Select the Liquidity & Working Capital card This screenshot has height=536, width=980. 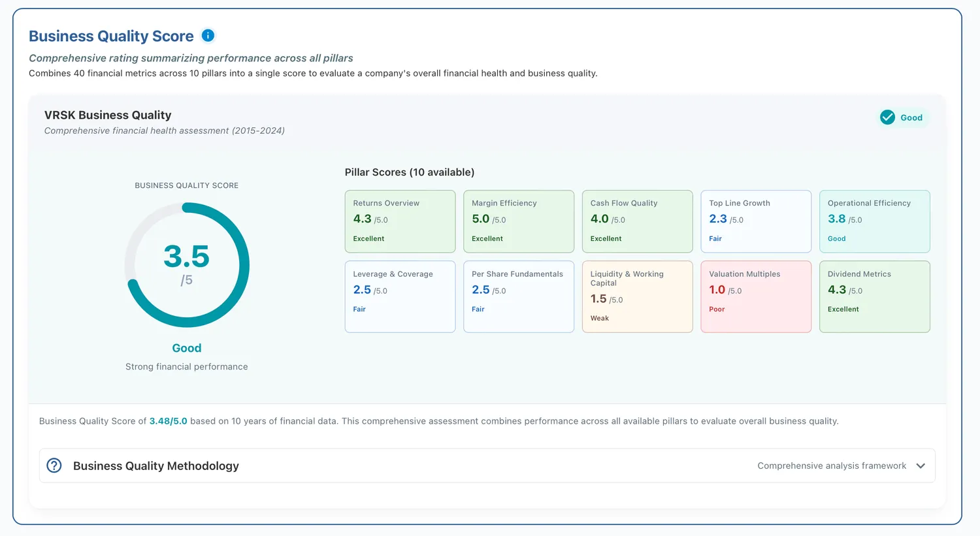tap(637, 296)
